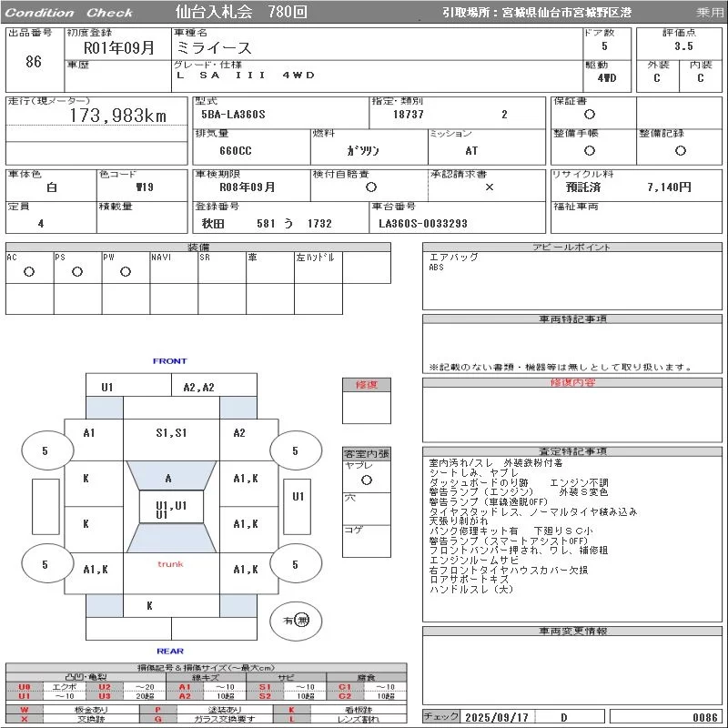Click the front-left wheel circle marked 5
728x728 pixels.
tap(45, 450)
